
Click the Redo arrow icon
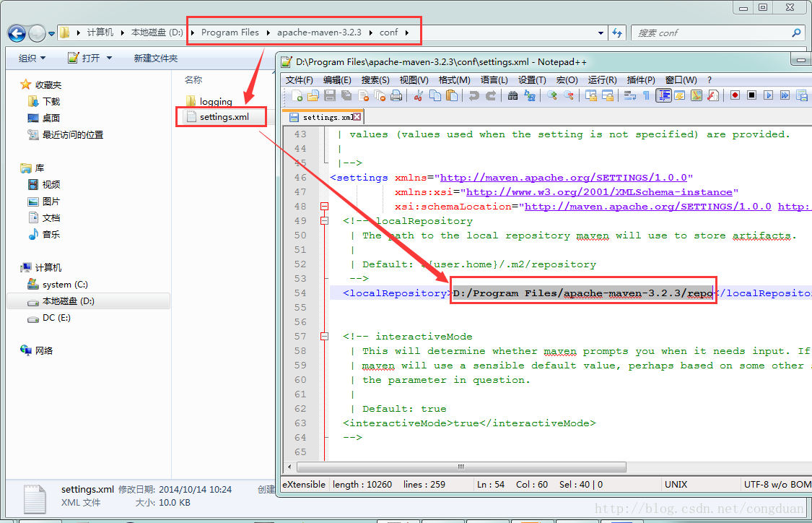click(x=490, y=95)
